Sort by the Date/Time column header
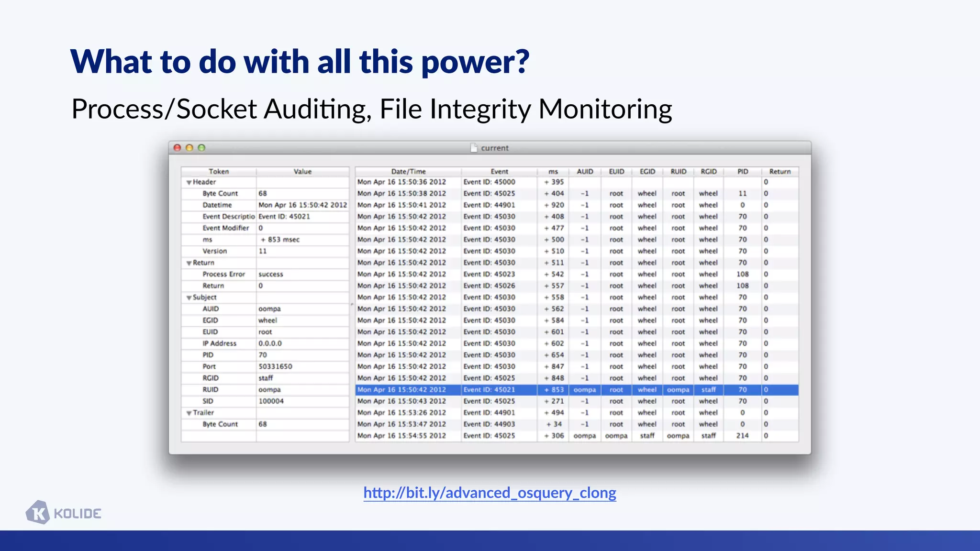Image resolution: width=980 pixels, height=551 pixels. click(x=408, y=171)
